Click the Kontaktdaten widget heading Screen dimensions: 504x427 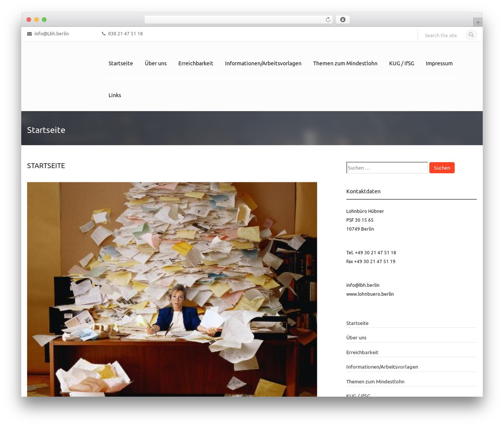click(x=363, y=191)
